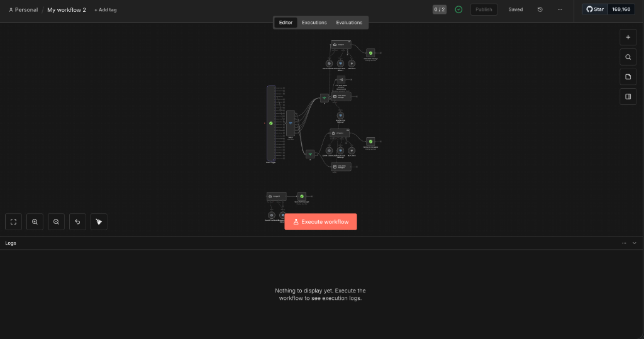Select the message node right of the upper If node
644x339 pixels.
pyautogui.click(x=341, y=97)
